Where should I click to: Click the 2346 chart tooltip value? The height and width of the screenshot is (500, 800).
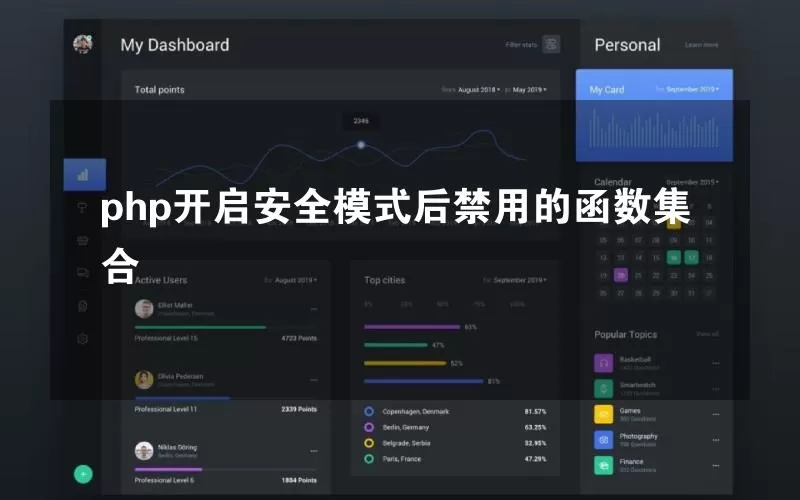(361, 121)
